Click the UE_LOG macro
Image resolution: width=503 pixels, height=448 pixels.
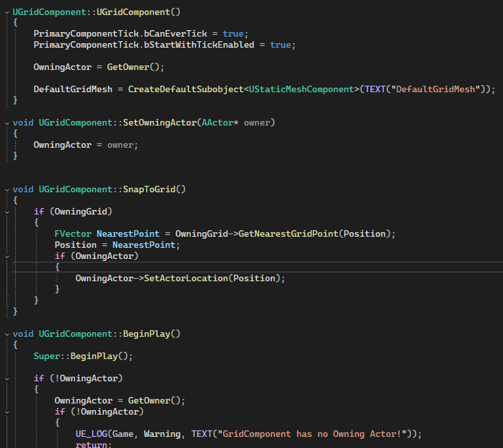pyautogui.click(x=91, y=434)
